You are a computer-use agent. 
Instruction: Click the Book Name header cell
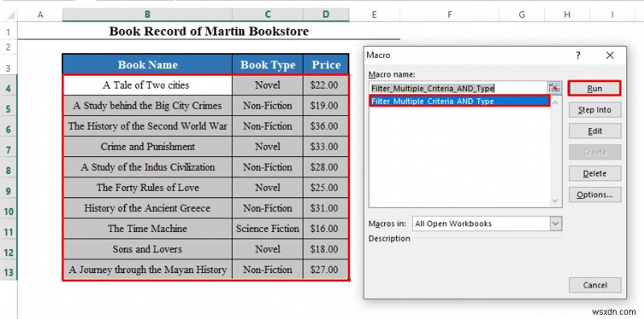coord(147,64)
